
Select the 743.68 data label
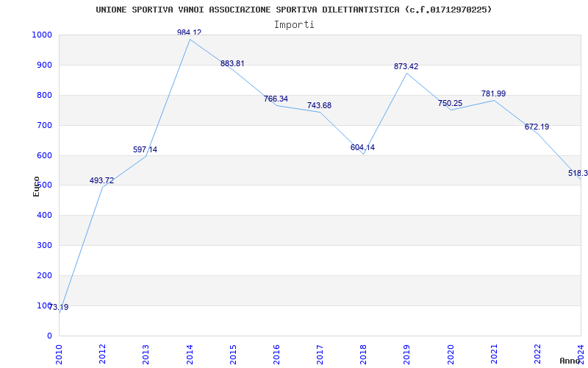point(319,105)
